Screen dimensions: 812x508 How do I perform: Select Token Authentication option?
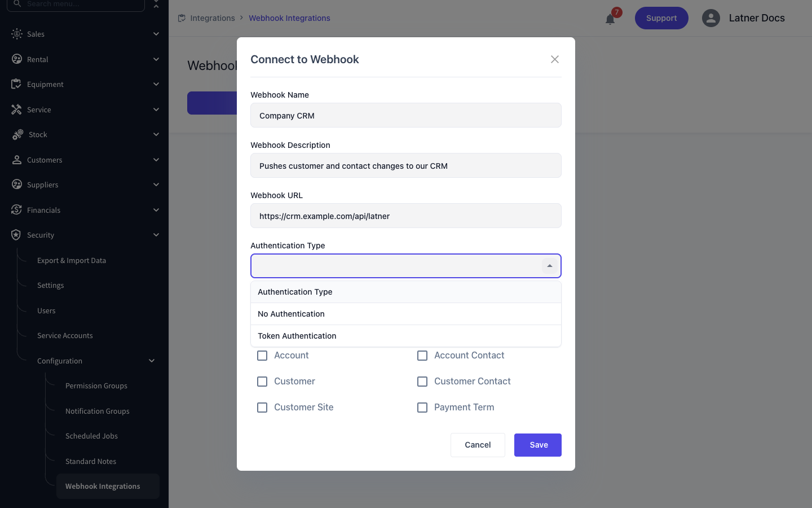click(406, 336)
